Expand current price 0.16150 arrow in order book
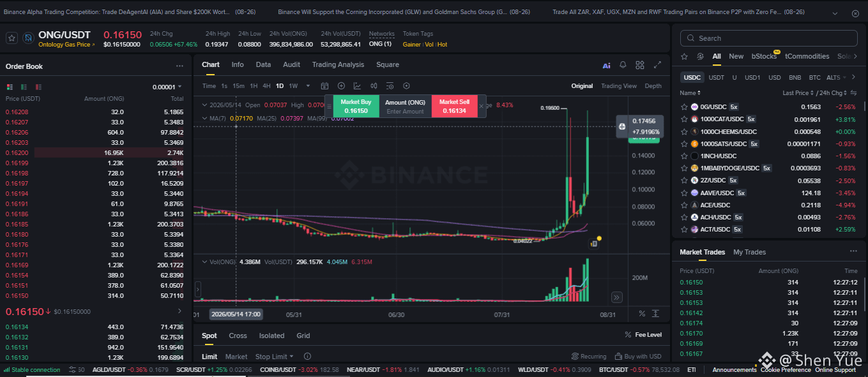 (x=179, y=311)
